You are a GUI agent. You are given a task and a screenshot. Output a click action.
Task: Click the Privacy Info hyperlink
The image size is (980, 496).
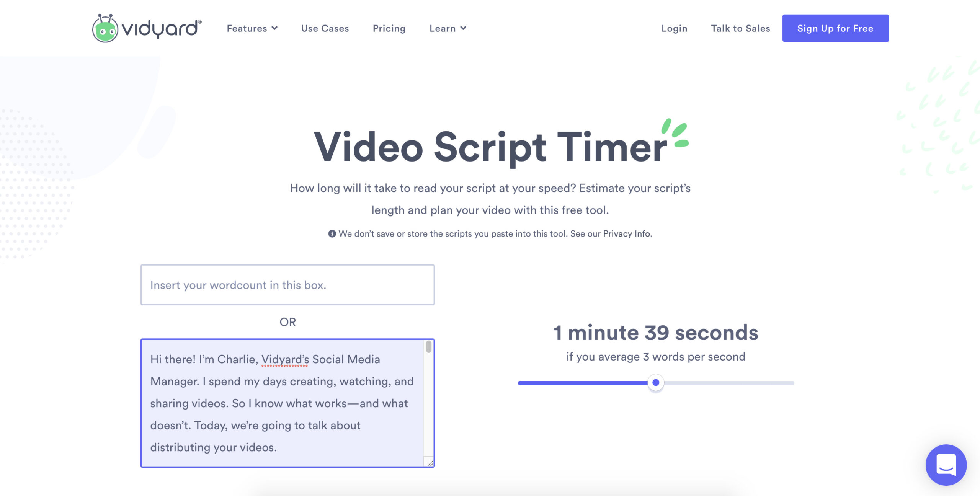pyautogui.click(x=626, y=233)
